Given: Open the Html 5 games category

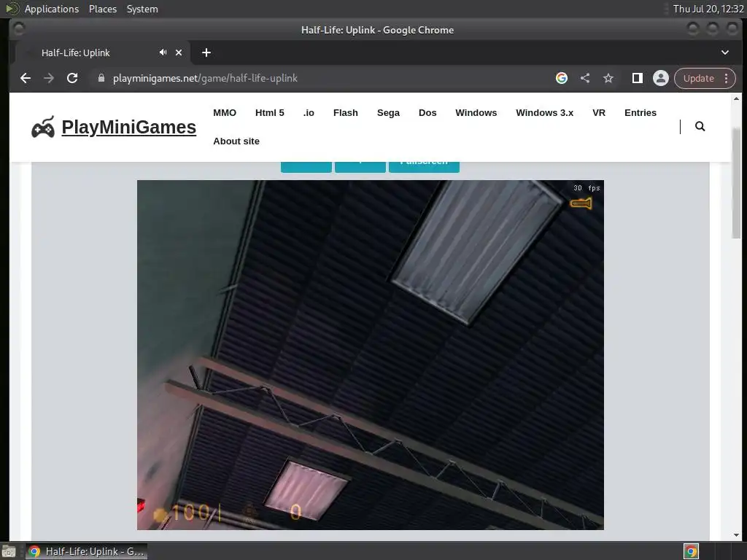Looking at the screenshot, I should coord(270,113).
